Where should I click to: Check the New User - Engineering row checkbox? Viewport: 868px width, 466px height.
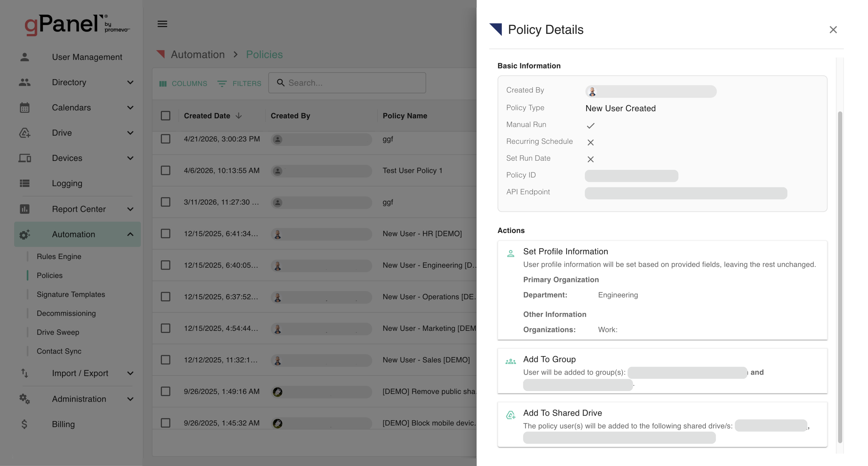[x=165, y=265]
